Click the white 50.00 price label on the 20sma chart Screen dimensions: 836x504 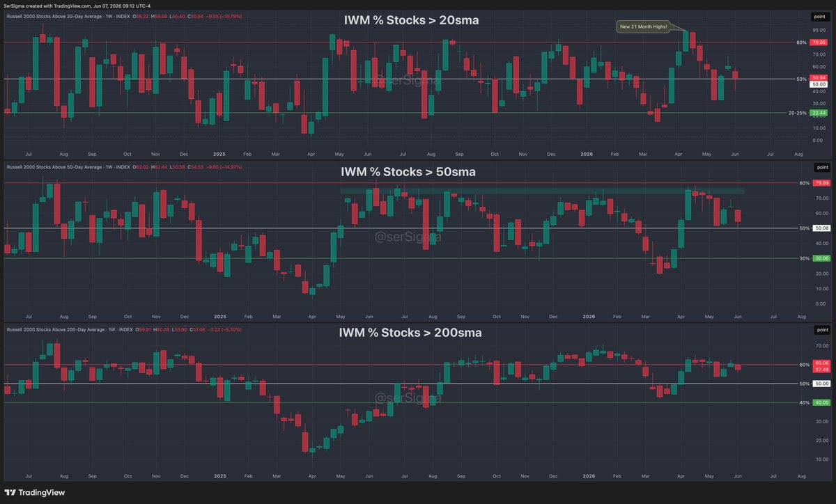tap(818, 84)
